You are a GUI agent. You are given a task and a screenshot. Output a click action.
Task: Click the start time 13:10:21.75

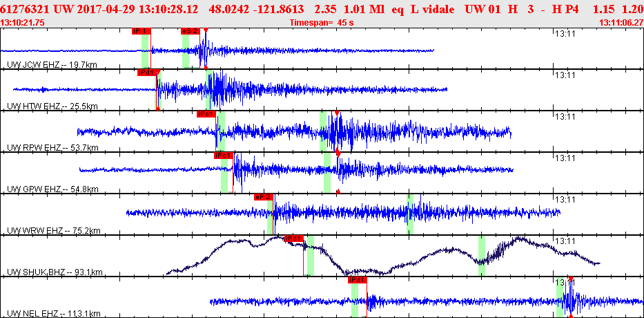click(x=23, y=23)
